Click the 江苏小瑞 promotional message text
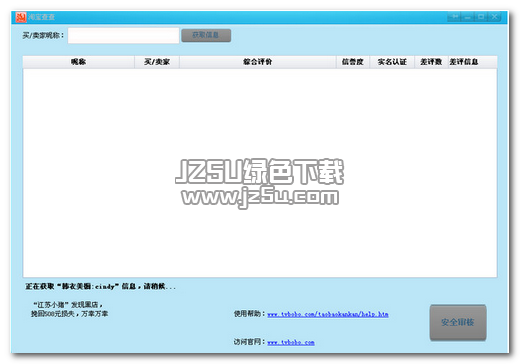 [69, 309]
